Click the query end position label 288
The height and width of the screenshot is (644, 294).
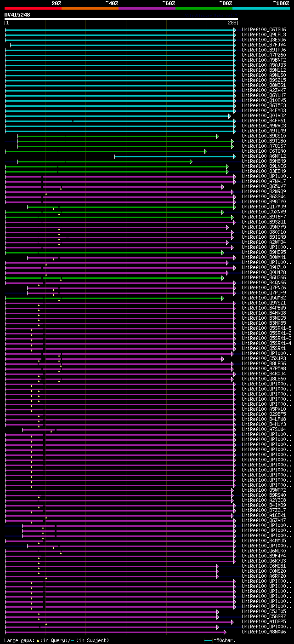click(x=232, y=23)
